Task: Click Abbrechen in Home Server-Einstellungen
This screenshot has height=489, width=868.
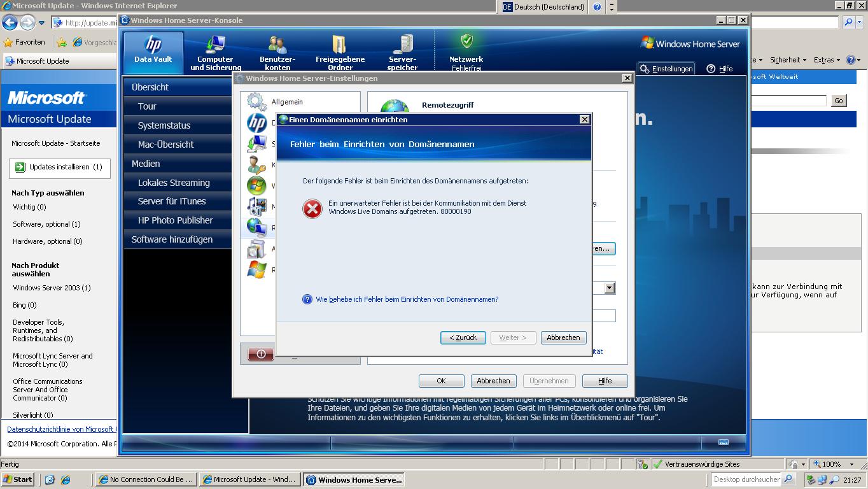Action: coord(493,381)
